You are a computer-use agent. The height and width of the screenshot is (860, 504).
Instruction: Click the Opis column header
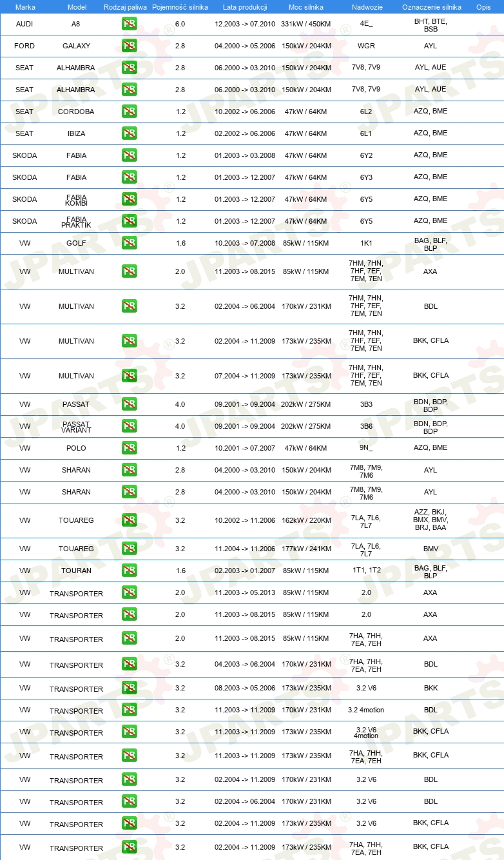[483, 6]
